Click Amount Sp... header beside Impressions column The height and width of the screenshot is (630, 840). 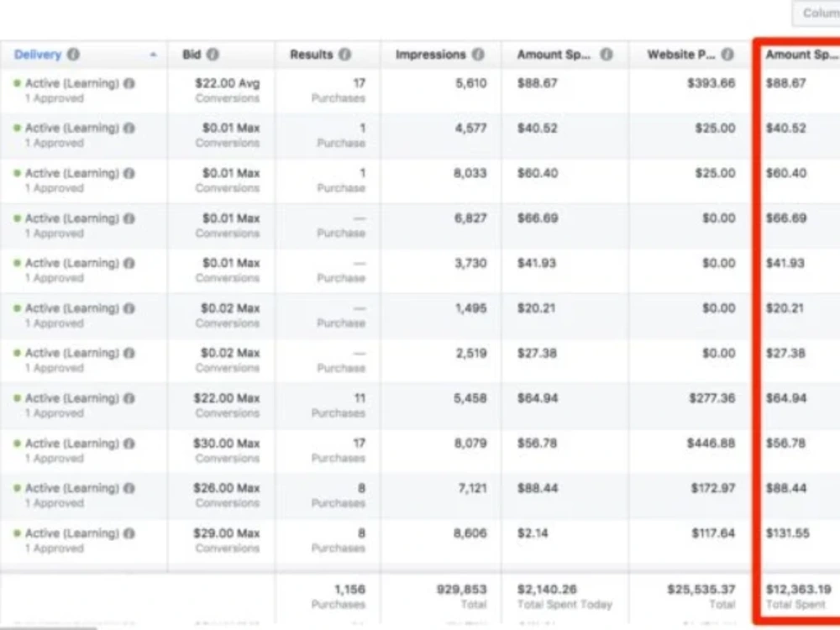coord(554,55)
